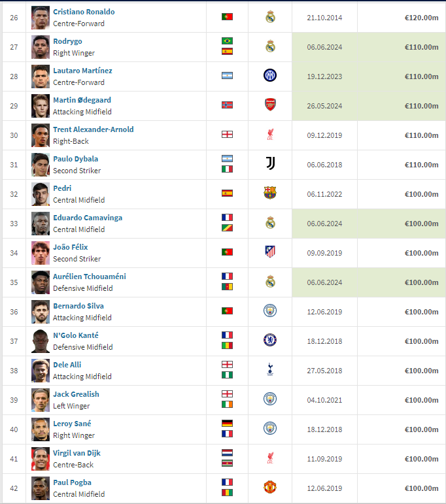Open Chelsea crest in N'Golo Kanté row
This screenshot has width=446, height=504.
270,340
